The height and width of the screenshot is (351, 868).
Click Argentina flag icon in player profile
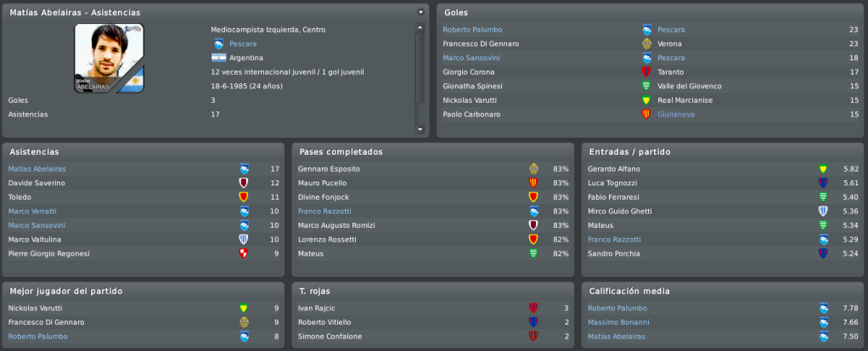pos(218,58)
